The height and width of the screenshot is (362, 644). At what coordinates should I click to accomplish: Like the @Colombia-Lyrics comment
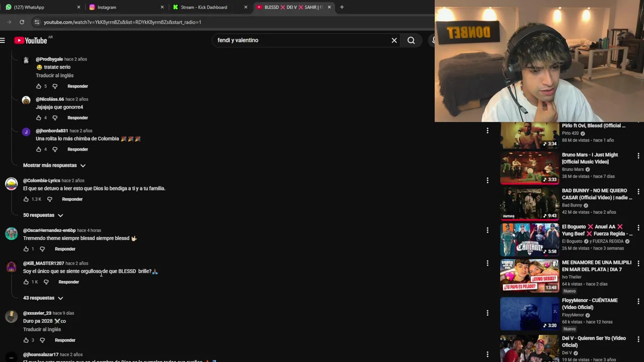click(x=26, y=199)
